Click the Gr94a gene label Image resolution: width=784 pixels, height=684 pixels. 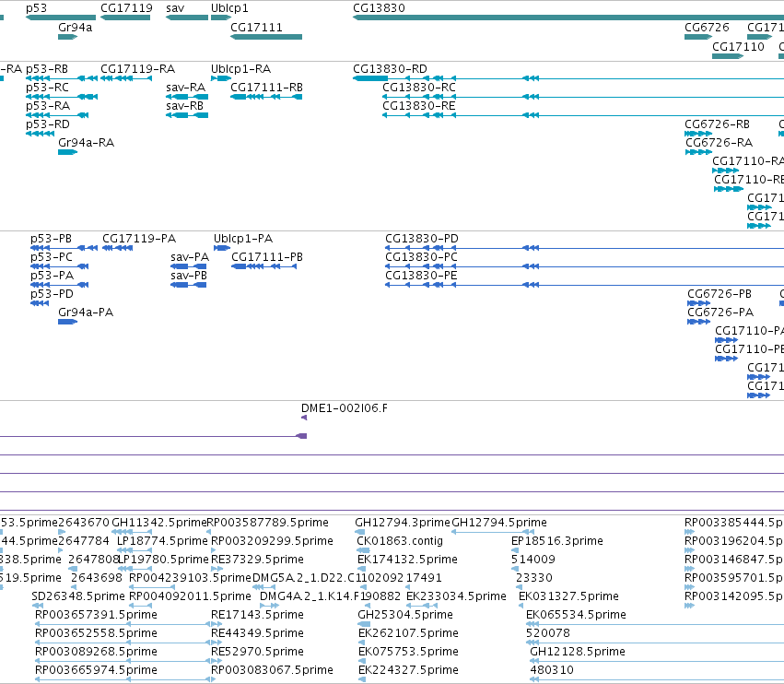pos(75,27)
